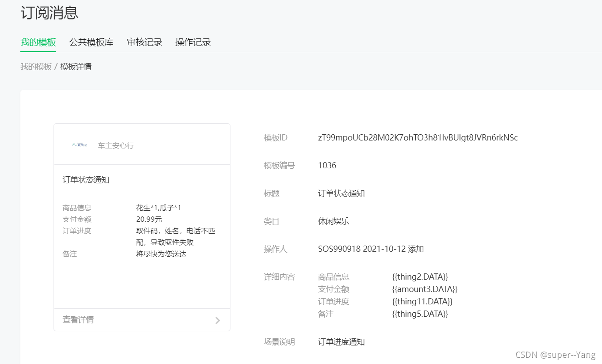Click the template ID value zT99mpoUCb28...
The height and width of the screenshot is (364, 602).
tap(418, 138)
